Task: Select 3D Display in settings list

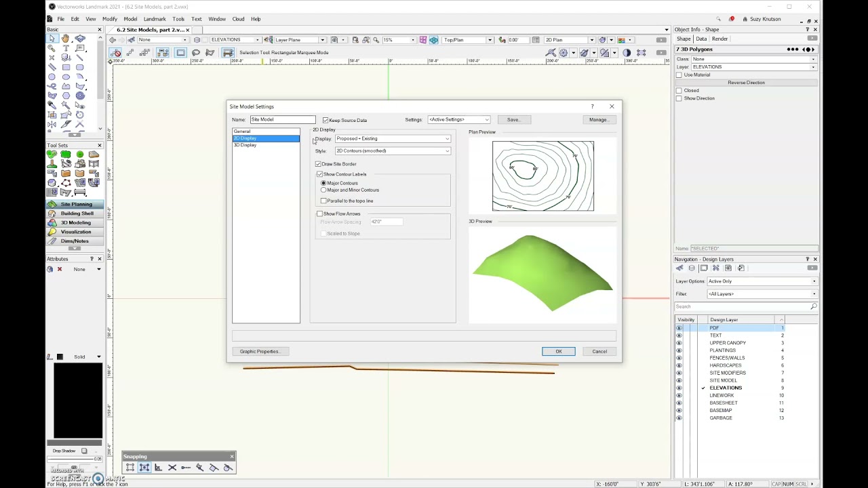Action: pyautogui.click(x=266, y=145)
